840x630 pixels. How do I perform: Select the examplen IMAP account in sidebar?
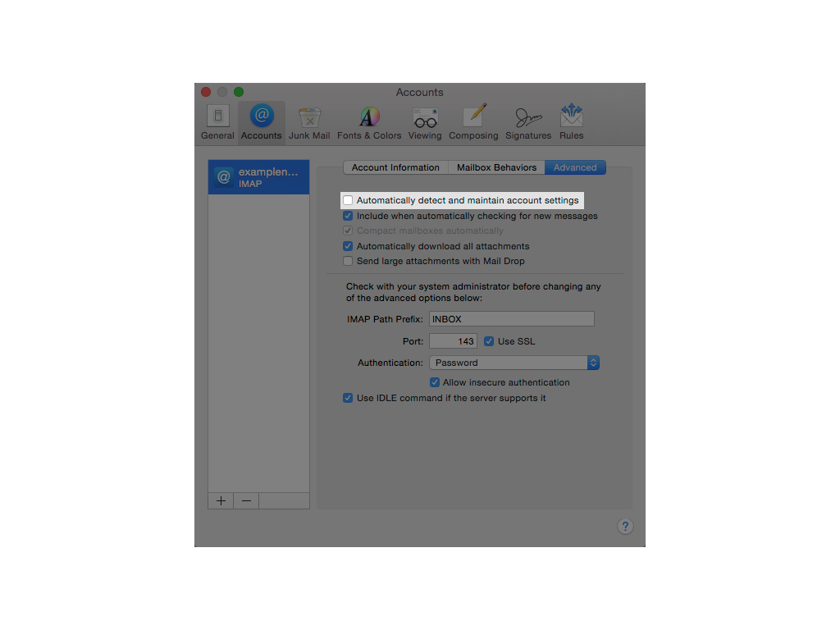pos(258,176)
